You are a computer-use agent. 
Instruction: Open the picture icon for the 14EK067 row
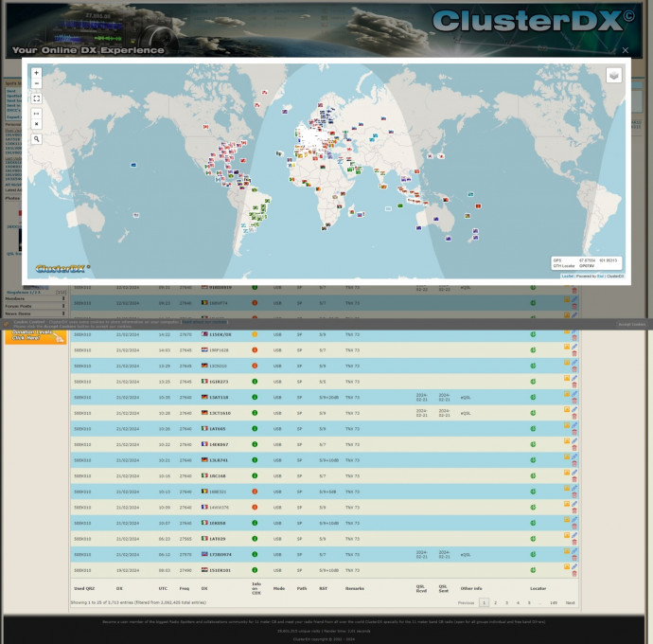567,441
